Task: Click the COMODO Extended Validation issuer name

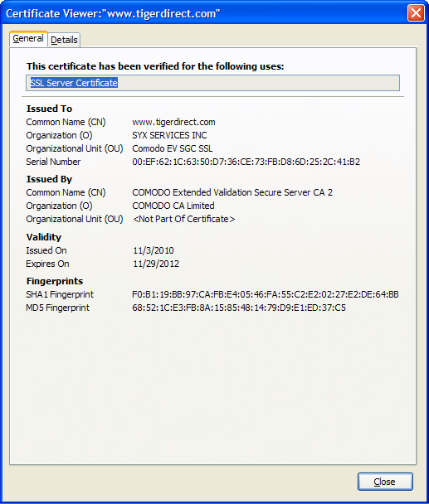Action: pyautogui.click(x=232, y=192)
